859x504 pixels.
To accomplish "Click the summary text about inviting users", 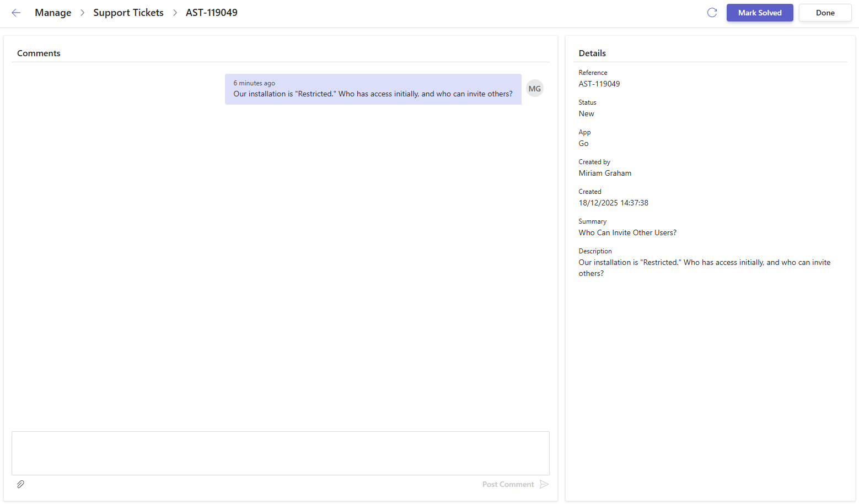I will point(627,232).
